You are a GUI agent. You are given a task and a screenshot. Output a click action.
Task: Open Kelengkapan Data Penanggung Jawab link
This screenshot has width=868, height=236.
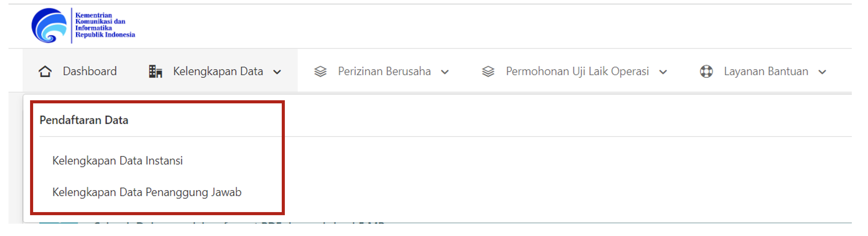point(147,192)
